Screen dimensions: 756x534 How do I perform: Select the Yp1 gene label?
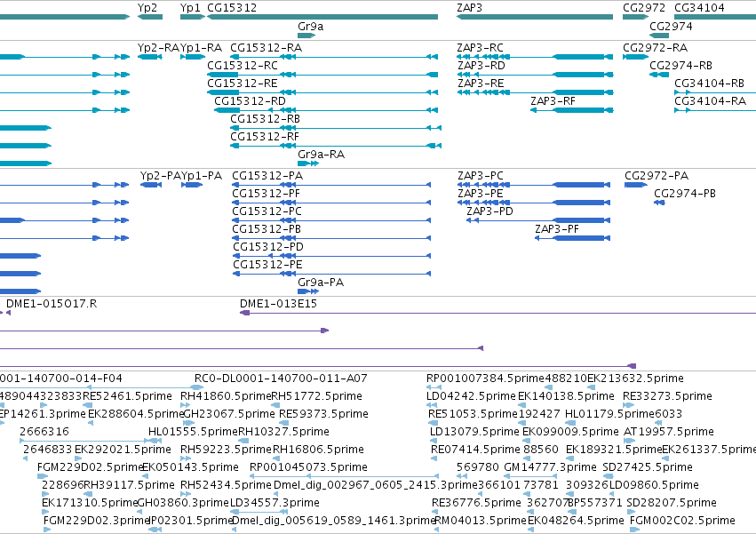tap(190, 8)
